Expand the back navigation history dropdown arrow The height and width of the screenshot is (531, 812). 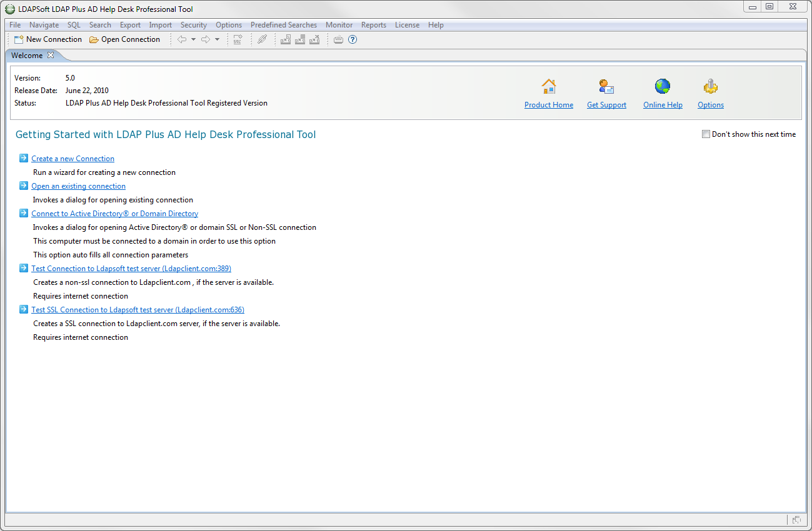coord(193,39)
